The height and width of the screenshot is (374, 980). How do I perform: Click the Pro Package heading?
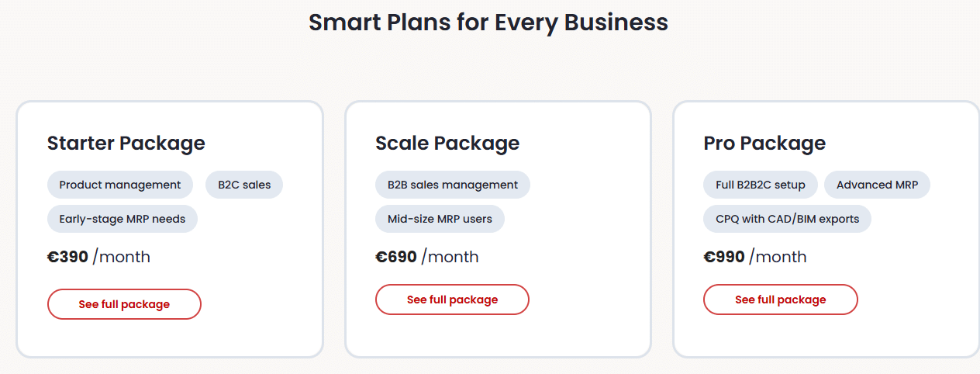click(764, 144)
